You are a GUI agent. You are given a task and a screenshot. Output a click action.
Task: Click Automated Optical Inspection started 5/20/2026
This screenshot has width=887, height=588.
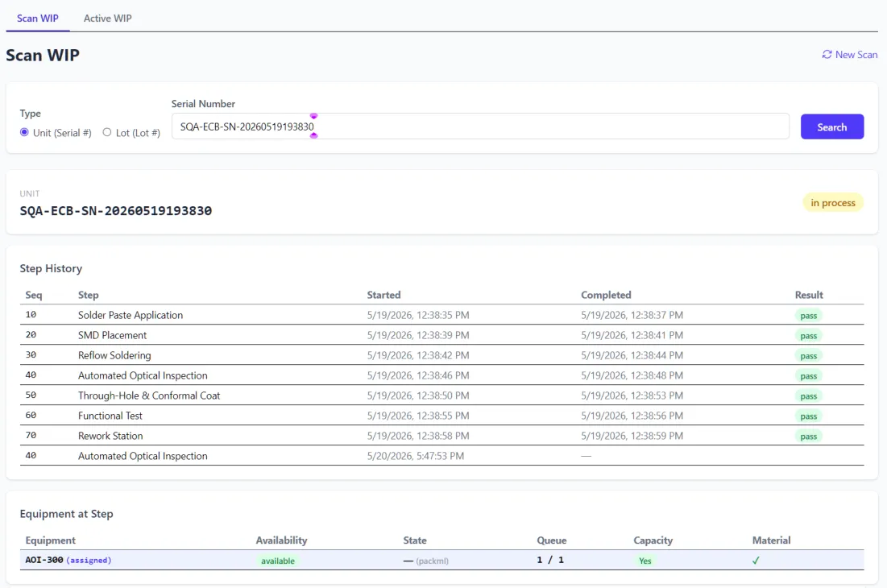click(143, 456)
